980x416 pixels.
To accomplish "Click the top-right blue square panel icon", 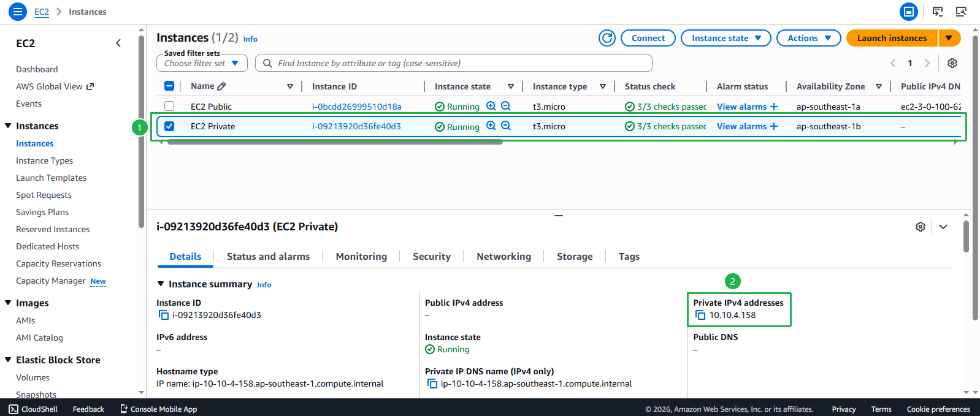I will (909, 12).
